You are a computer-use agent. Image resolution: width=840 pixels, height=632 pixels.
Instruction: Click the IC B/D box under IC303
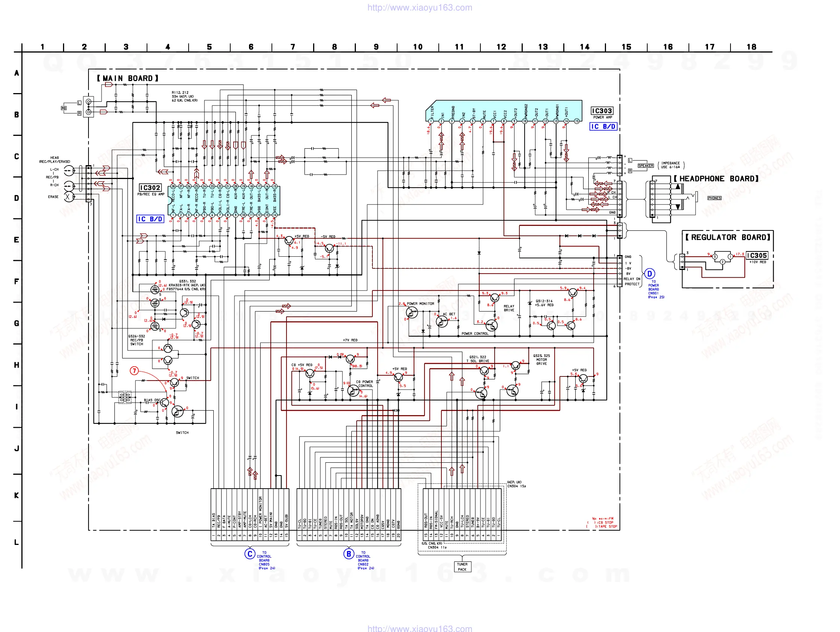[603, 126]
